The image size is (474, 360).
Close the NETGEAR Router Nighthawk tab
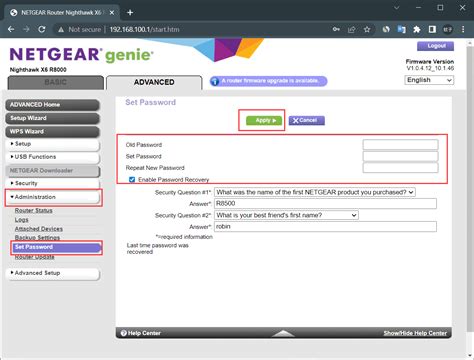tap(112, 13)
